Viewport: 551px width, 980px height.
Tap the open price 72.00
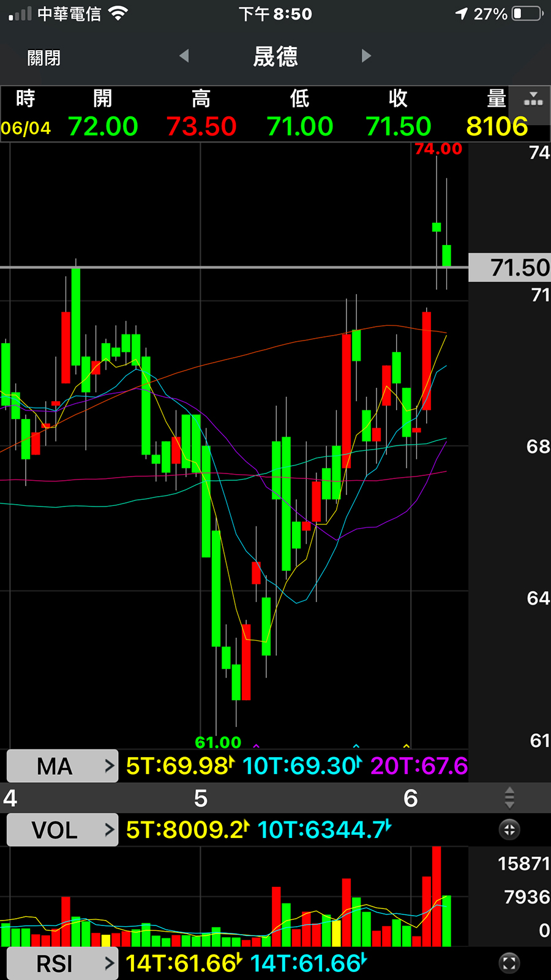[103, 127]
